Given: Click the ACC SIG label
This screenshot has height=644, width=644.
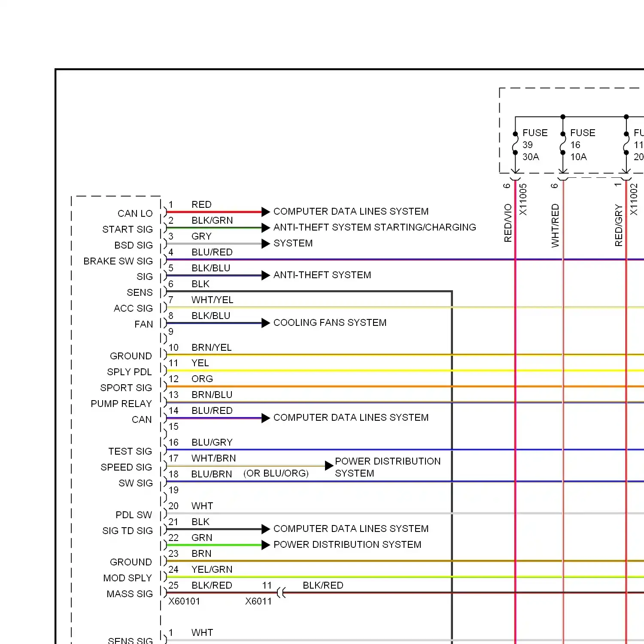Looking at the screenshot, I should pos(133,308).
